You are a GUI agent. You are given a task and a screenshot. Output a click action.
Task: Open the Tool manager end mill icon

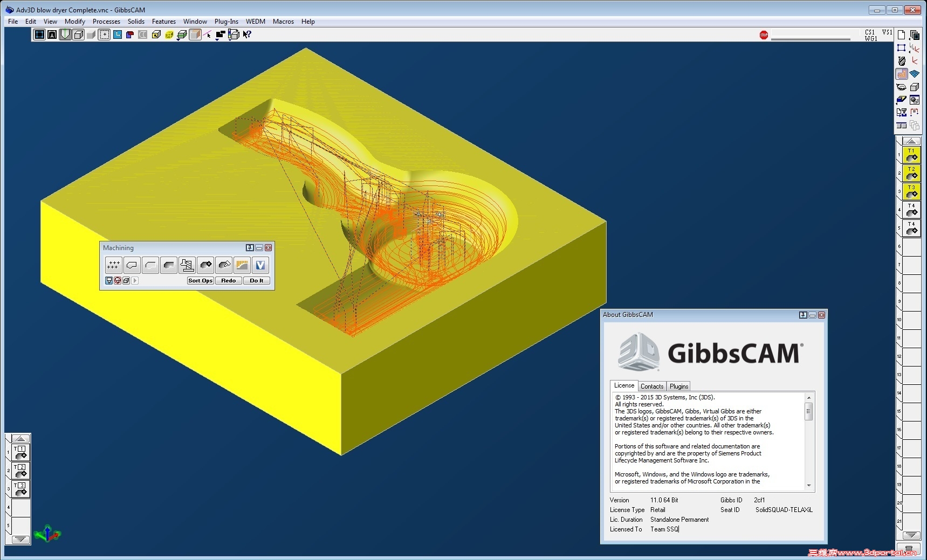point(901,61)
